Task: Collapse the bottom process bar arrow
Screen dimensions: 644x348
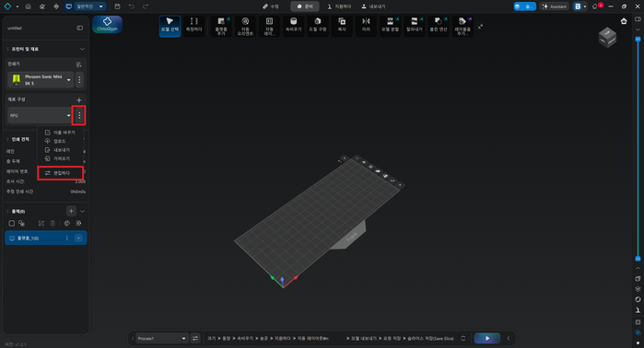Action: (x=509, y=338)
